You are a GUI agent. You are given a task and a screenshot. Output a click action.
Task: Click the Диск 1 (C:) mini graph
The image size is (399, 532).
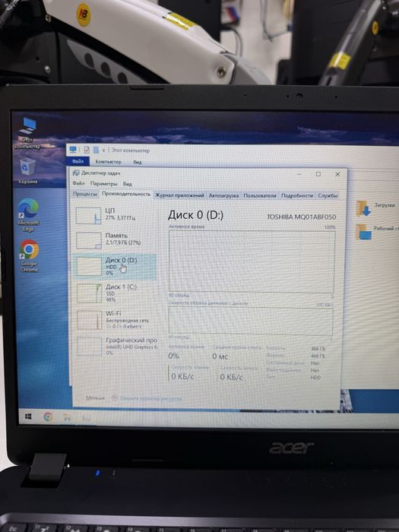89,293
